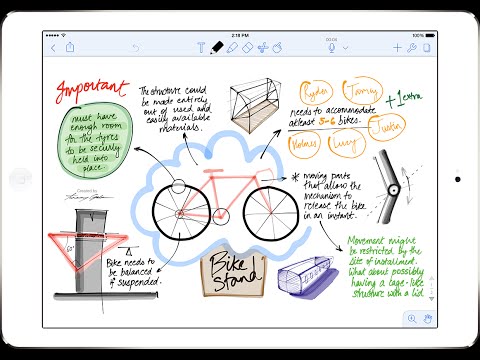
Task: Activate the magnifier zoom writing box
Action: pos(412,319)
